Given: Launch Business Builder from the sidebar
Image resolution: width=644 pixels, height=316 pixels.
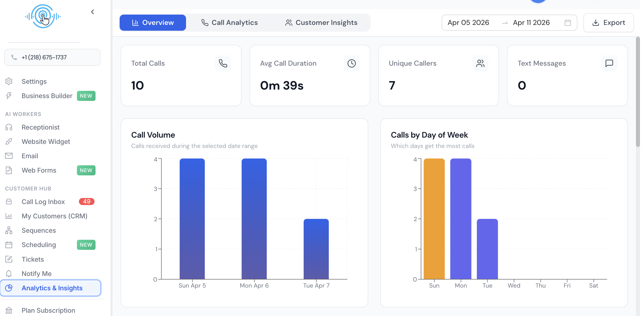Looking at the screenshot, I should (x=47, y=96).
